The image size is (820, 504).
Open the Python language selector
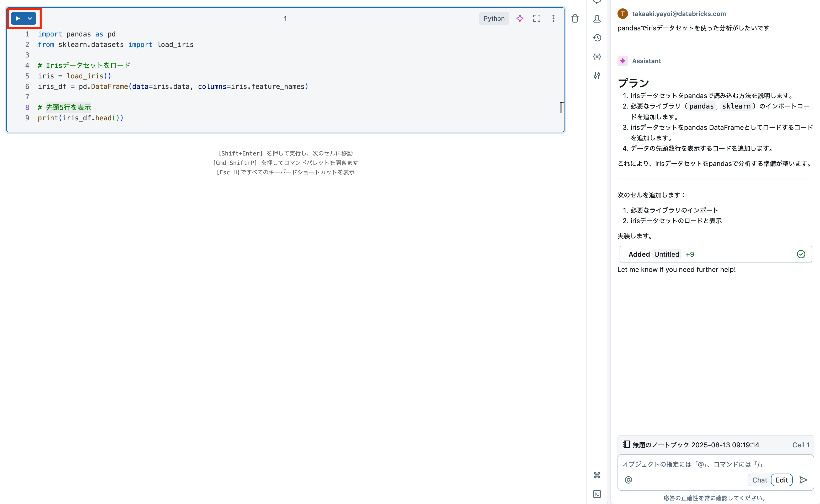(494, 18)
